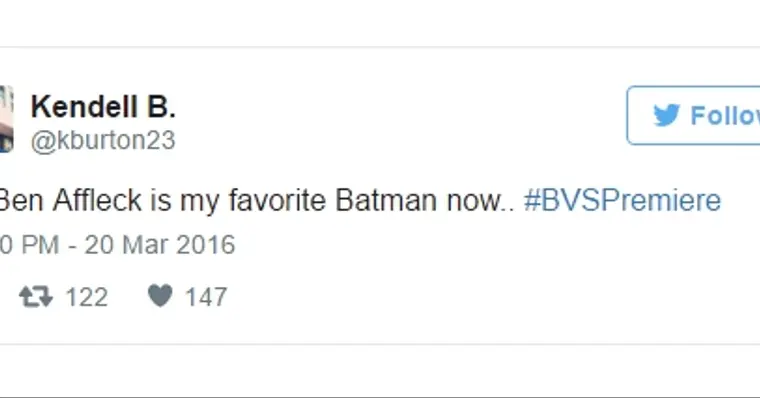Click the user avatar thumbnail
This screenshot has width=760, height=398.
pyautogui.click(x=7, y=119)
